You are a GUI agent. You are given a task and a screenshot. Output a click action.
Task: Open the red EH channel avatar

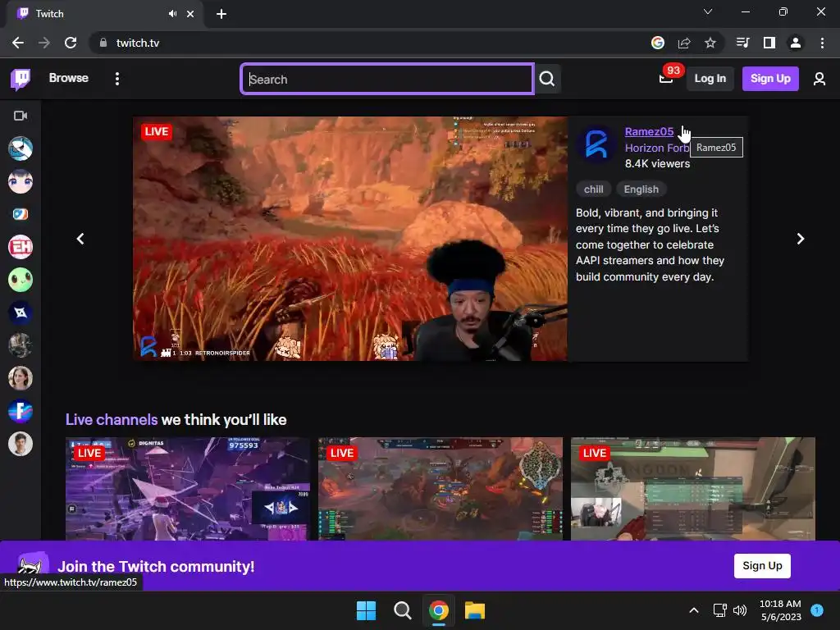point(21,247)
